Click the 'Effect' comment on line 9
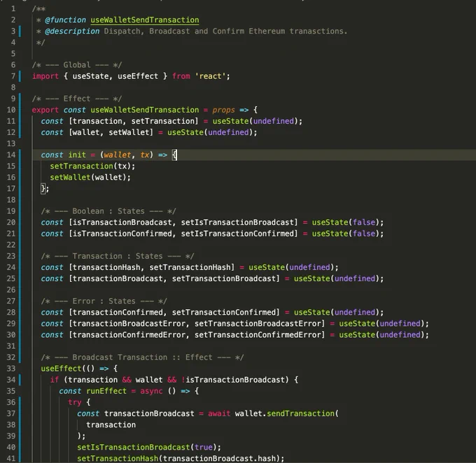This screenshot has height=463, width=476. (77, 99)
